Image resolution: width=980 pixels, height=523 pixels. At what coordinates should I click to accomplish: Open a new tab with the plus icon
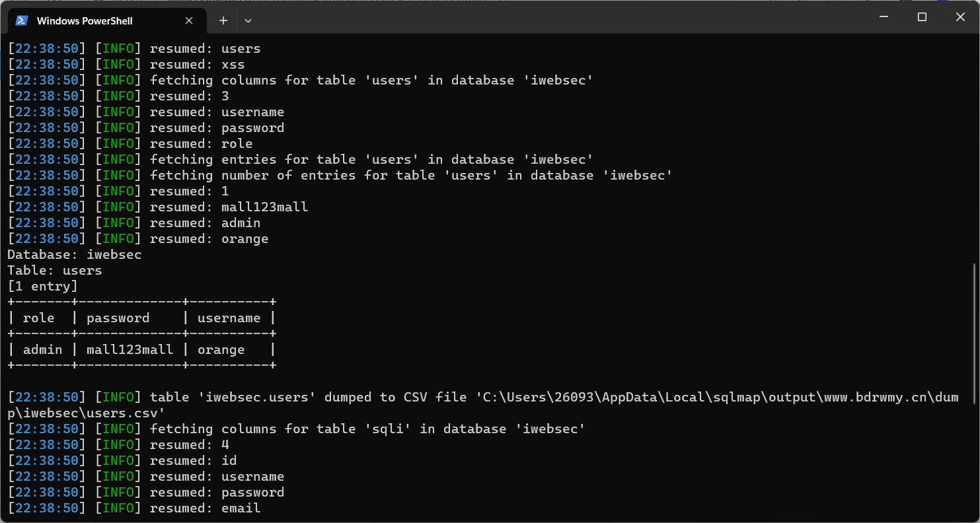coord(223,20)
